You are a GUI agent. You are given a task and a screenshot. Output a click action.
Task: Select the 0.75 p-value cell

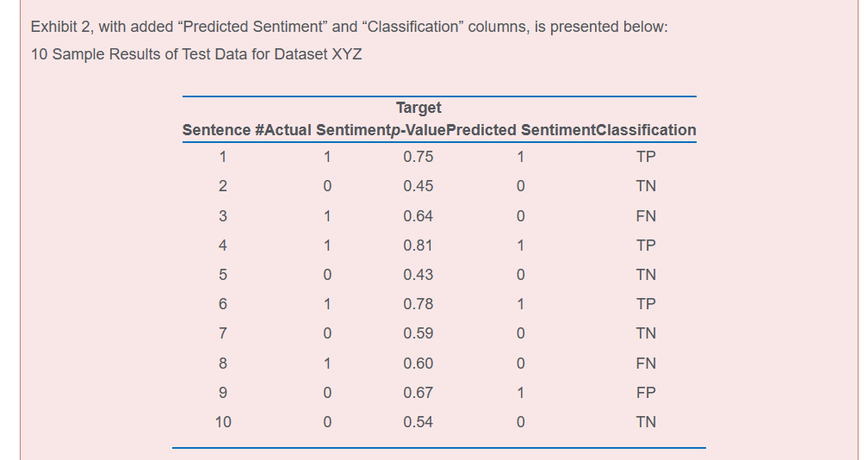pyautogui.click(x=418, y=157)
